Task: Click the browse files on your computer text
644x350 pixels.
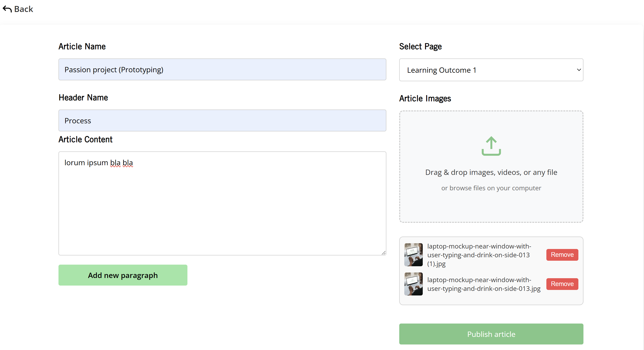Action: [491, 188]
